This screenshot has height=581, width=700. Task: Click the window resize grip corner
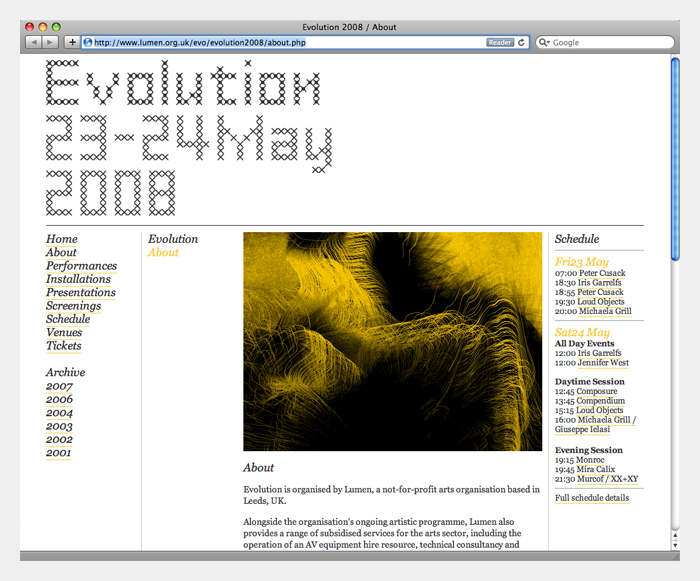(675, 555)
